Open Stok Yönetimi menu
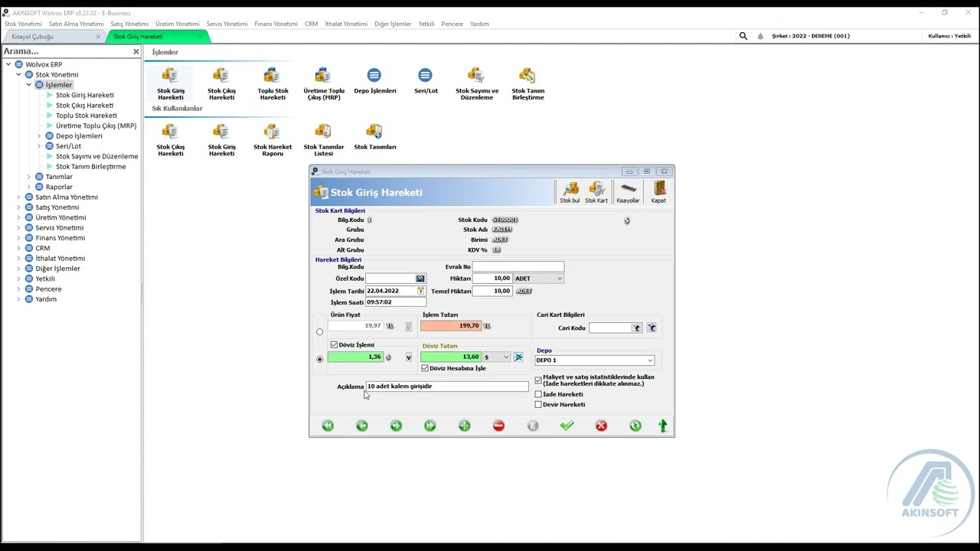The height and width of the screenshot is (551, 980). 23,24
